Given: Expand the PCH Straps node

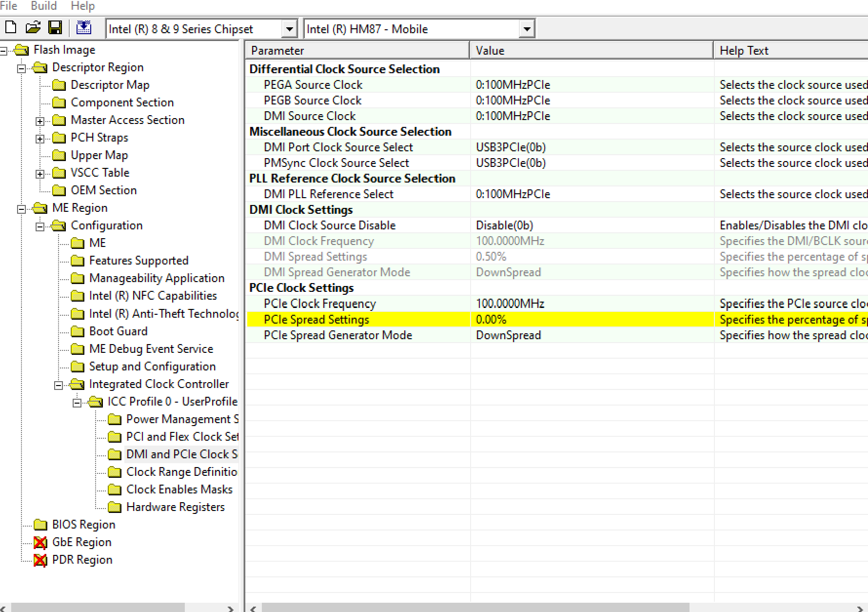Looking at the screenshot, I should pyautogui.click(x=40, y=139).
